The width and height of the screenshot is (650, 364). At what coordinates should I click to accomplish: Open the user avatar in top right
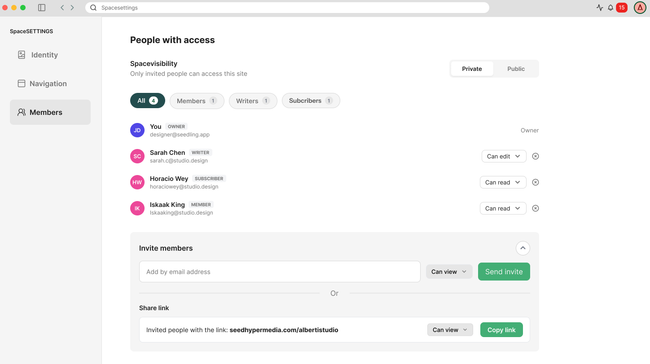click(x=640, y=7)
